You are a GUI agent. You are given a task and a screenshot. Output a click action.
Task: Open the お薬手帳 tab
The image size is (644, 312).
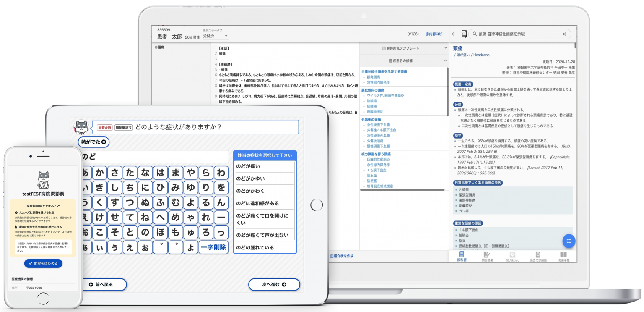coord(564,257)
